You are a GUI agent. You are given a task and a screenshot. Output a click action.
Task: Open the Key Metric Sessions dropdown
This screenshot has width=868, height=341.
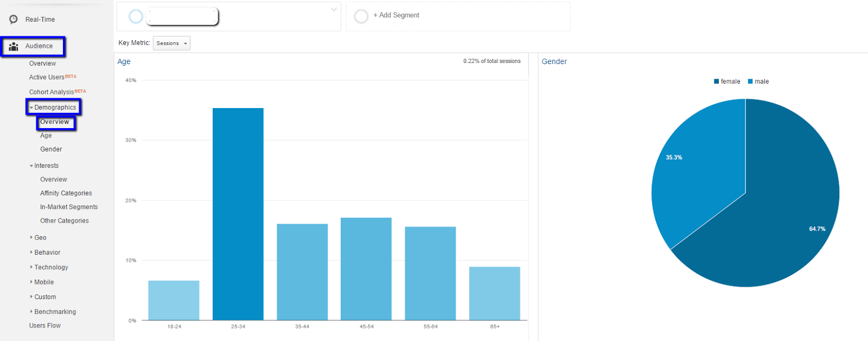click(171, 43)
